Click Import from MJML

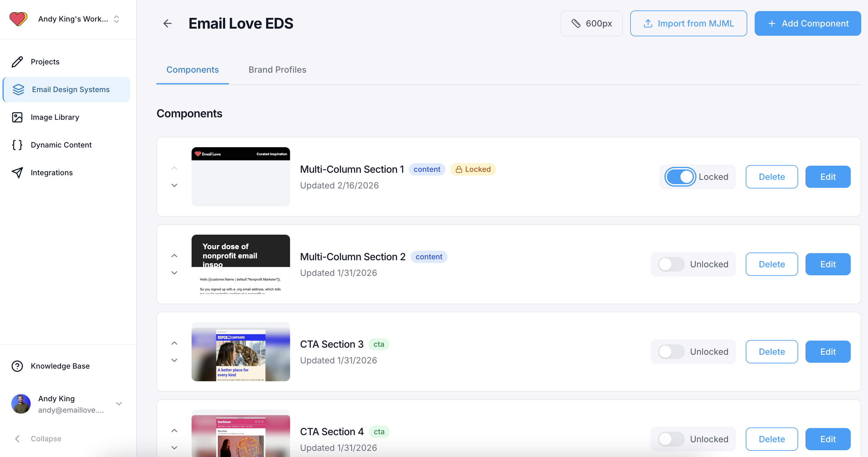(688, 23)
